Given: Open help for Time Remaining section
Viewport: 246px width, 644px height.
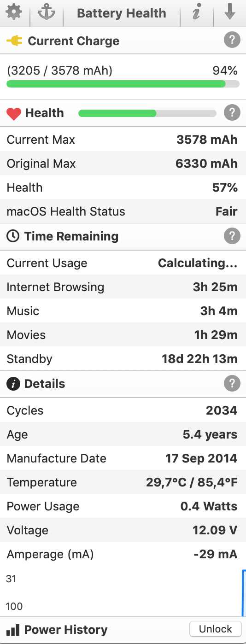Looking at the screenshot, I should click(x=232, y=236).
